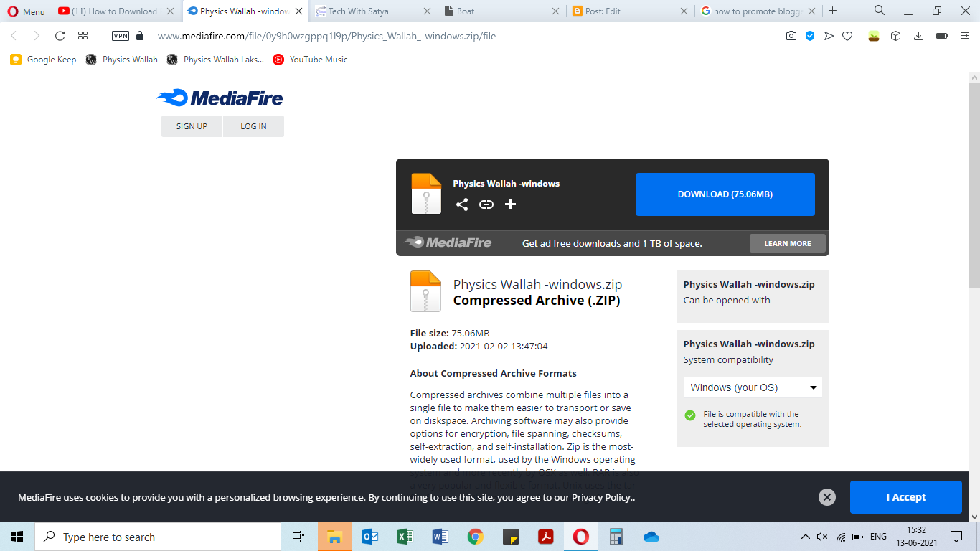The image size is (980, 551).
Task: Open the notification center icon
Action: point(956,537)
